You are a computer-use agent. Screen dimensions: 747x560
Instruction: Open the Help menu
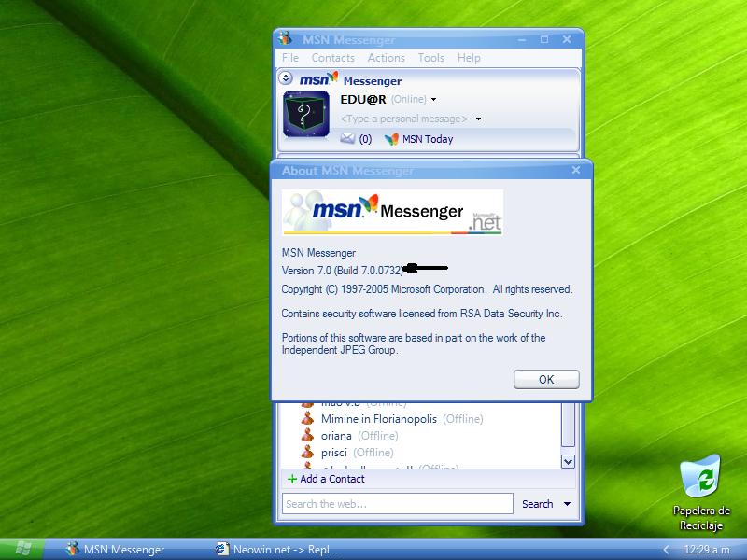tap(469, 58)
